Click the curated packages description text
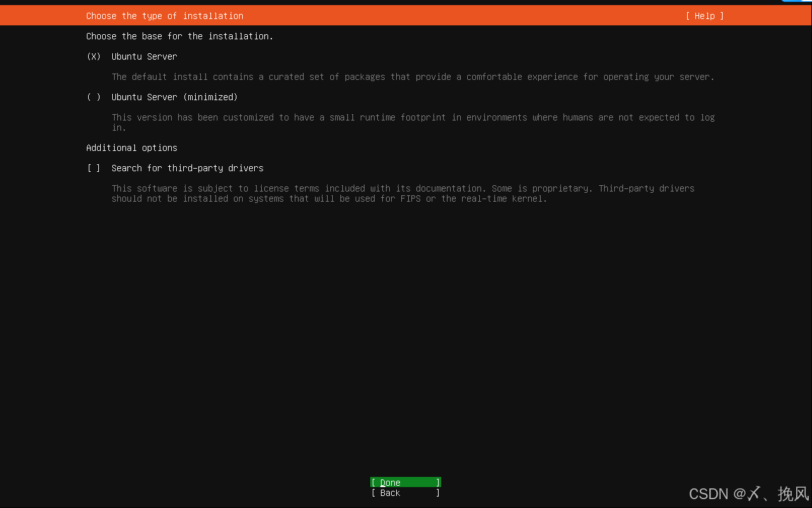The height and width of the screenshot is (508, 812). [x=412, y=77]
